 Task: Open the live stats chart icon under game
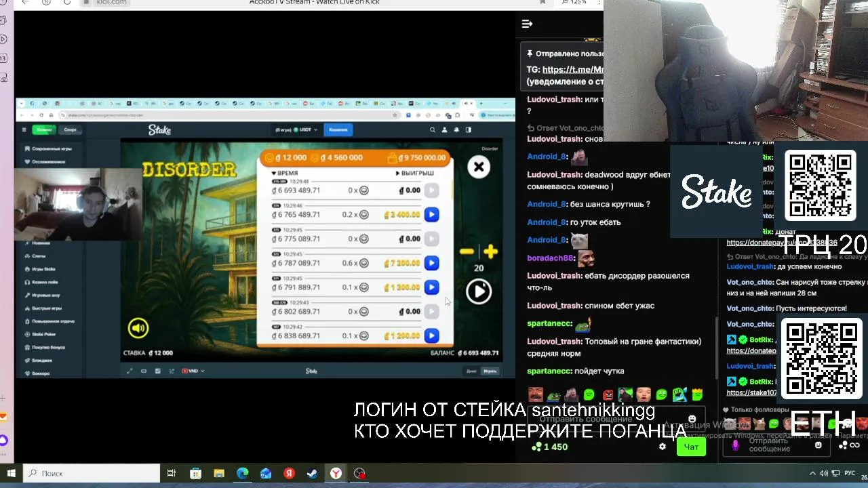[x=172, y=371]
